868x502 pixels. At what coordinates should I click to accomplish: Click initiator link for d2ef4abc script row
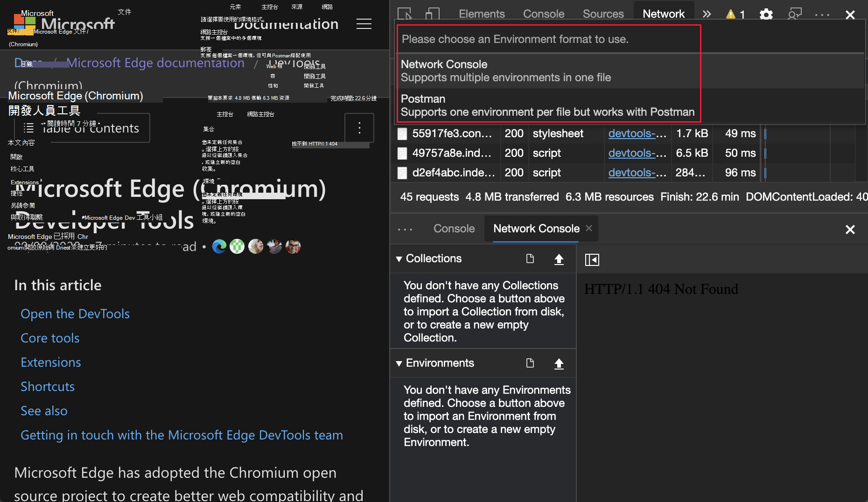pos(637,173)
